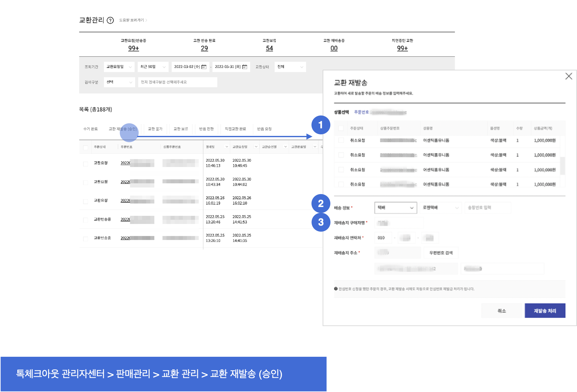This screenshot has width=577, height=392.
Task: Check the first 교환요청 order row checkbox
Action: point(86,164)
